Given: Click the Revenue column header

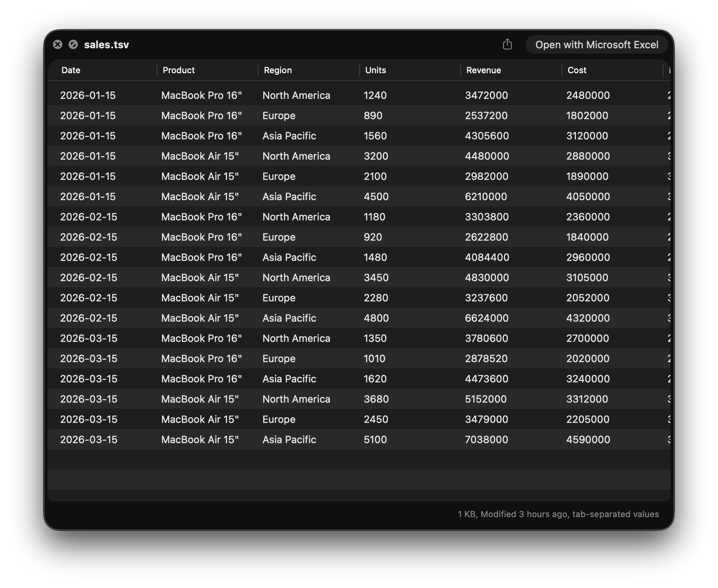Looking at the screenshot, I should click(x=484, y=70).
